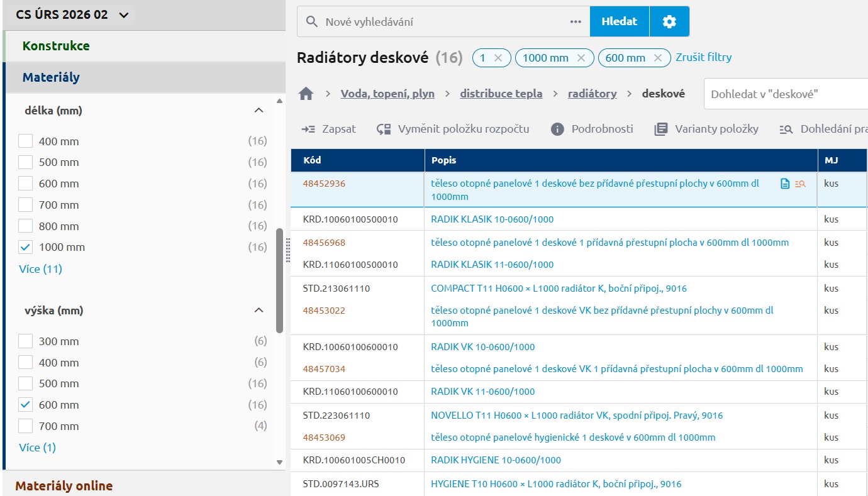Open search settings gear icon
868x496 pixels.
[669, 21]
